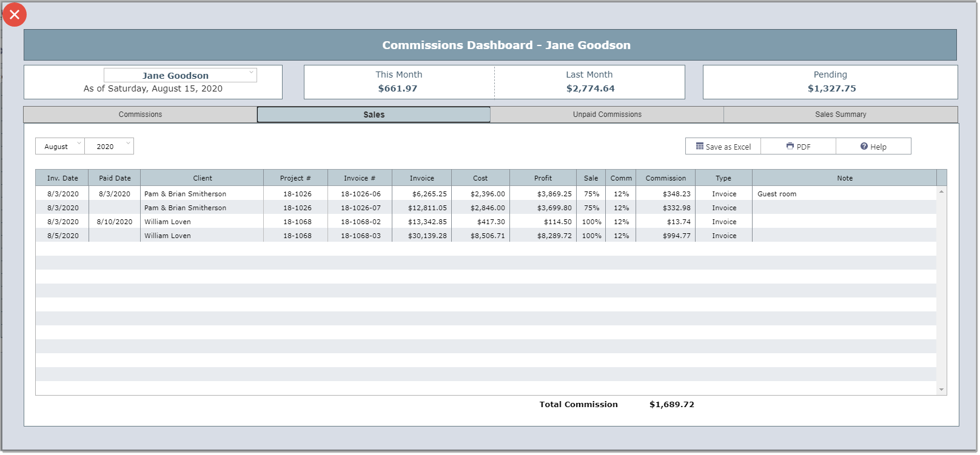Screen dimensions: 980x455
Task: Click the Note column header
Action: (x=845, y=178)
